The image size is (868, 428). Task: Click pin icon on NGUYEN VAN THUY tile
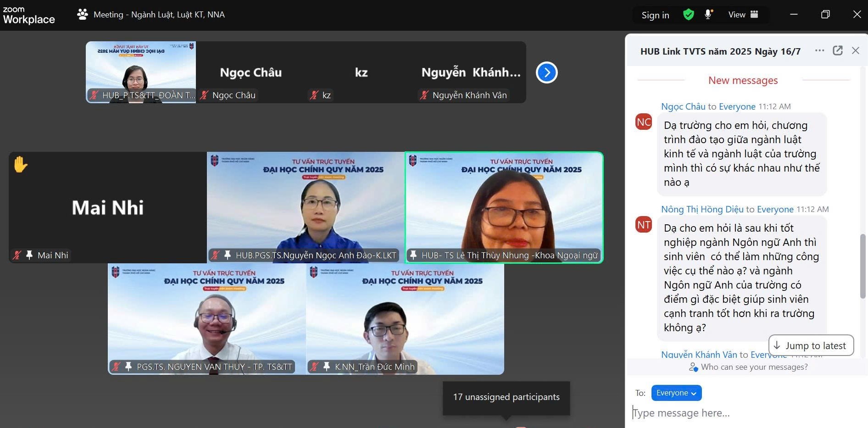128,367
